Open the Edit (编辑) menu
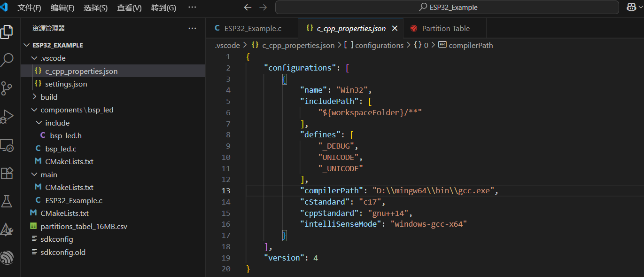The height and width of the screenshot is (277, 644). pos(62,8)
